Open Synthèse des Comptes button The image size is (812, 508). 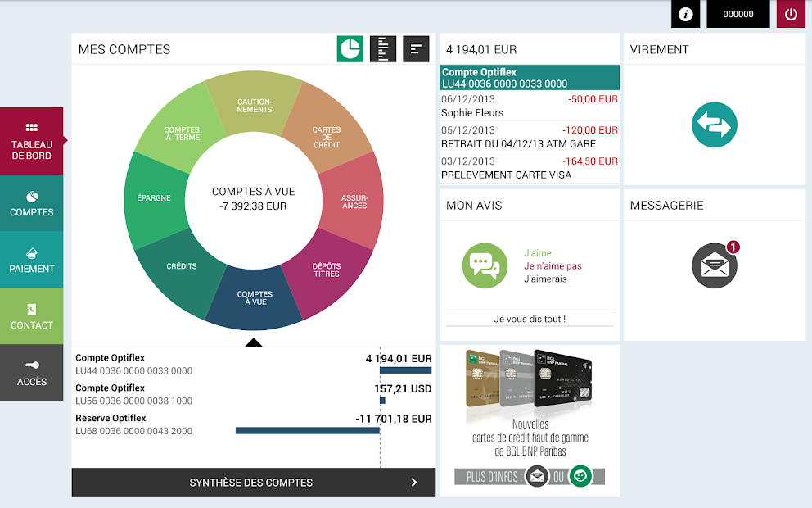(x=253, y=482)
